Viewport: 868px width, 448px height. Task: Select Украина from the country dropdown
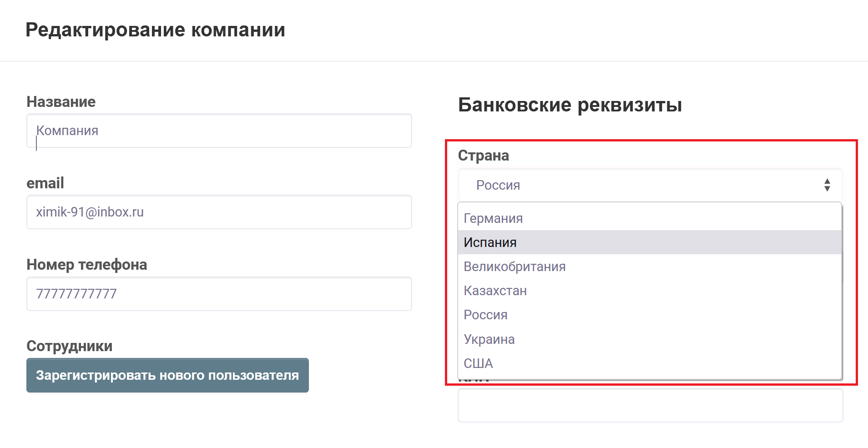click(489, 339)
